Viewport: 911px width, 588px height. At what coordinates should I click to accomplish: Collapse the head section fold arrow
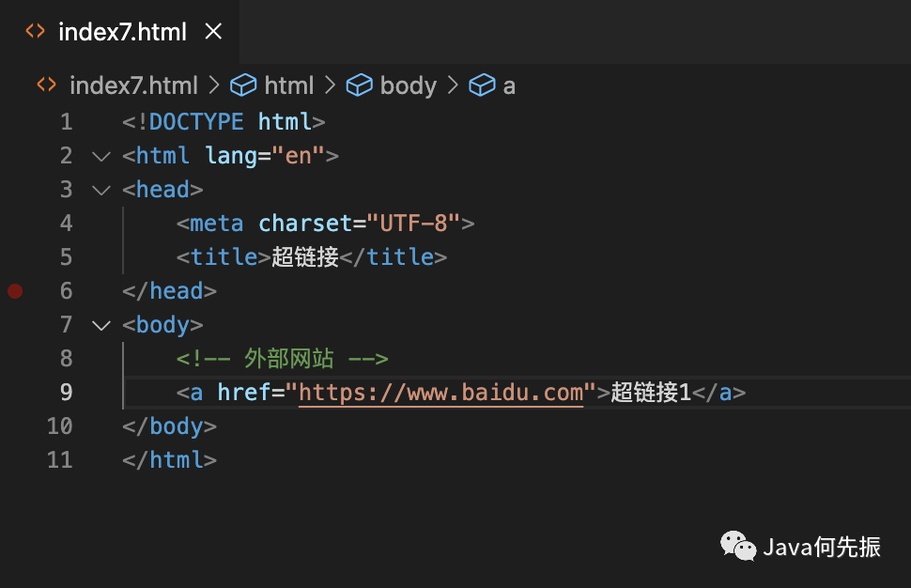100,190
